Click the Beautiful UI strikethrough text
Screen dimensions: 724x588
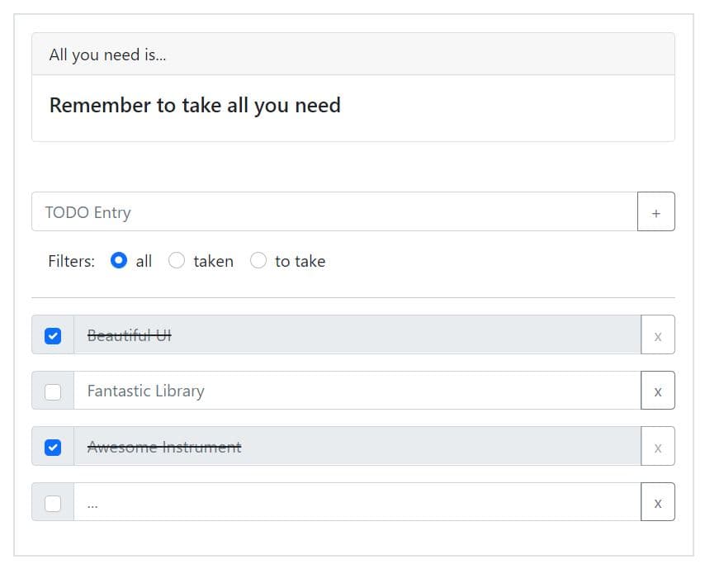(130, 335)
